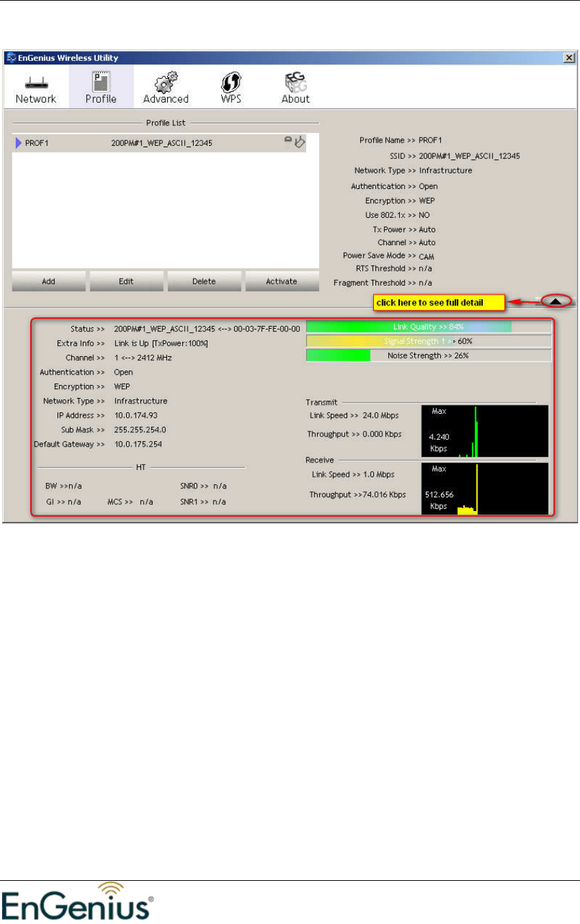The image size is (580, 924).
Task: Click the Transmit Throughput 0.000 Kbps
Action: [x=355, y=434]
